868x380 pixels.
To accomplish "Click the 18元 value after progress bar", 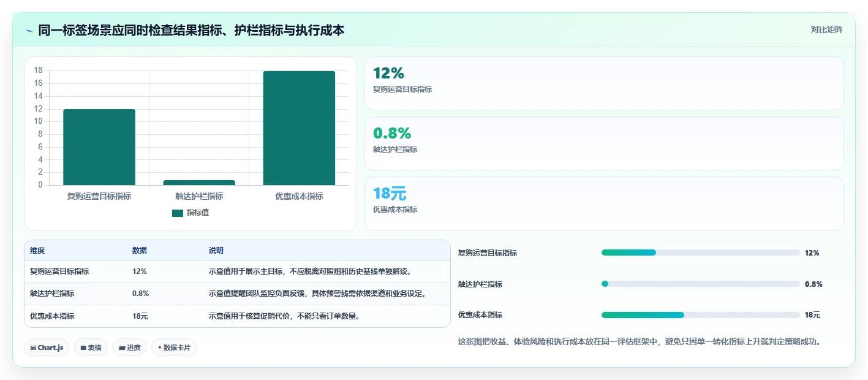I will pyautogui.click(x=812, y=315).
